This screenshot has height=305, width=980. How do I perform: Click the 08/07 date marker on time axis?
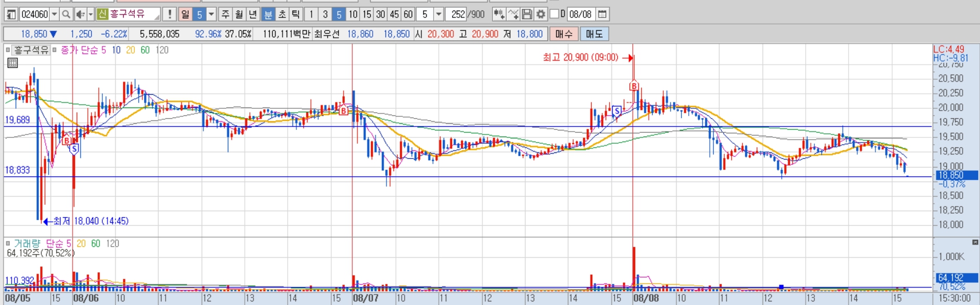[x=366, y=298]
